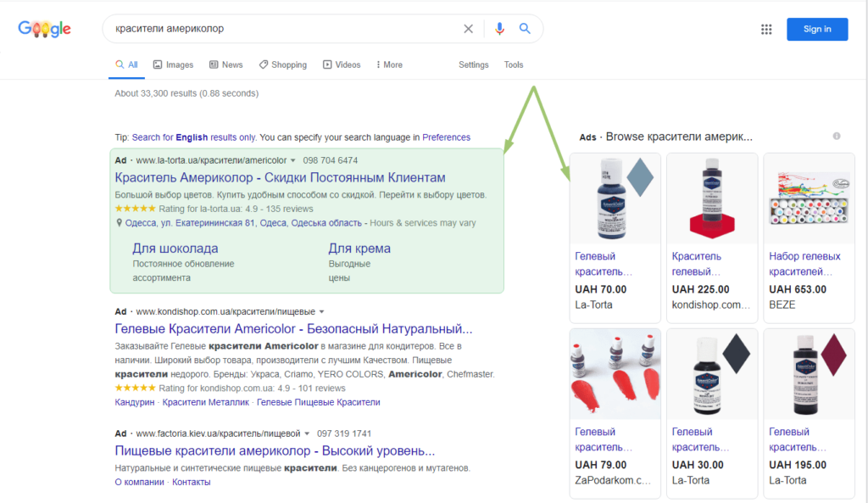The height and width of the screenshot is (503, 868).
Task: Expand dropdown arrow next to factoria.kiev.ua URL
Action: pos(307,433)
